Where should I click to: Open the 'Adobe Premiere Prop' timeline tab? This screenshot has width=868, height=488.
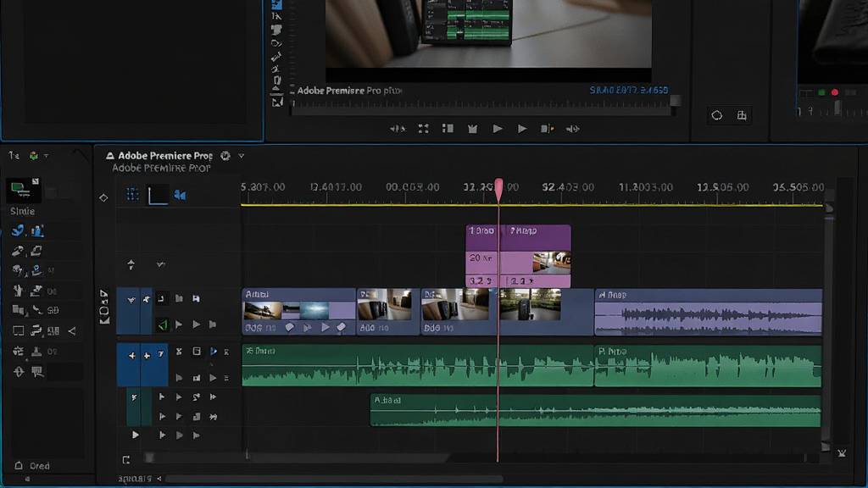165,156
